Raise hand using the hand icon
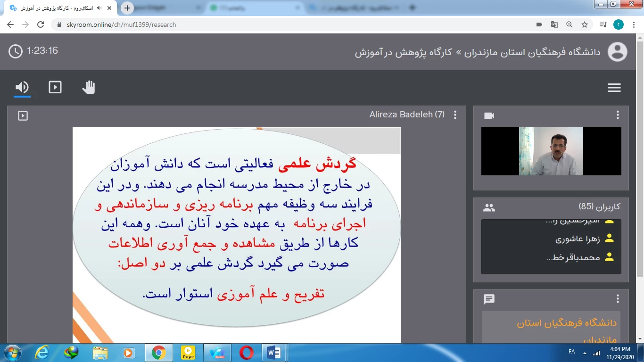Viewport: 644px width, 362px height. [89, 88]
